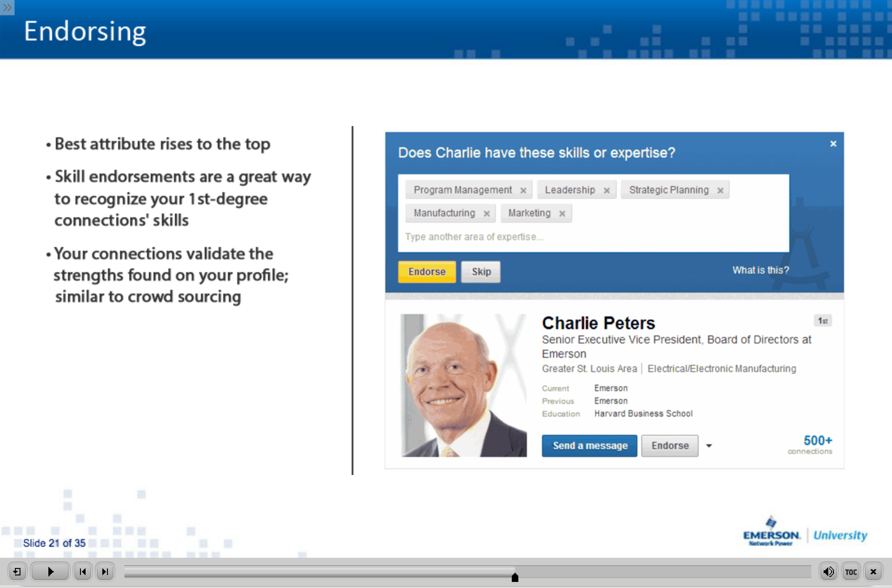Screen dimensions: 892x588
Task: Go to the previous slide
Action: tap(83, 572)
